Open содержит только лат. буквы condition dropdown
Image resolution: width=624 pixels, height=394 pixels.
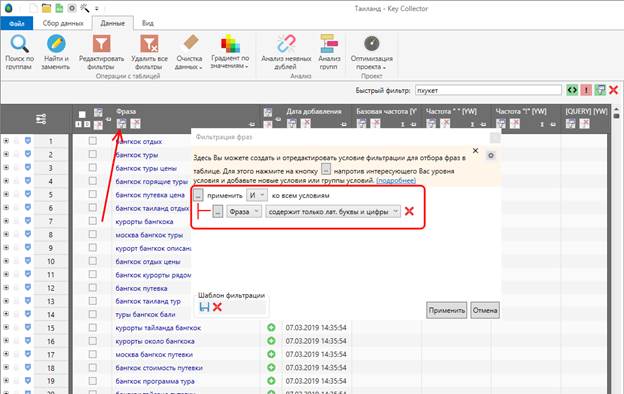(x=333, y=212)
